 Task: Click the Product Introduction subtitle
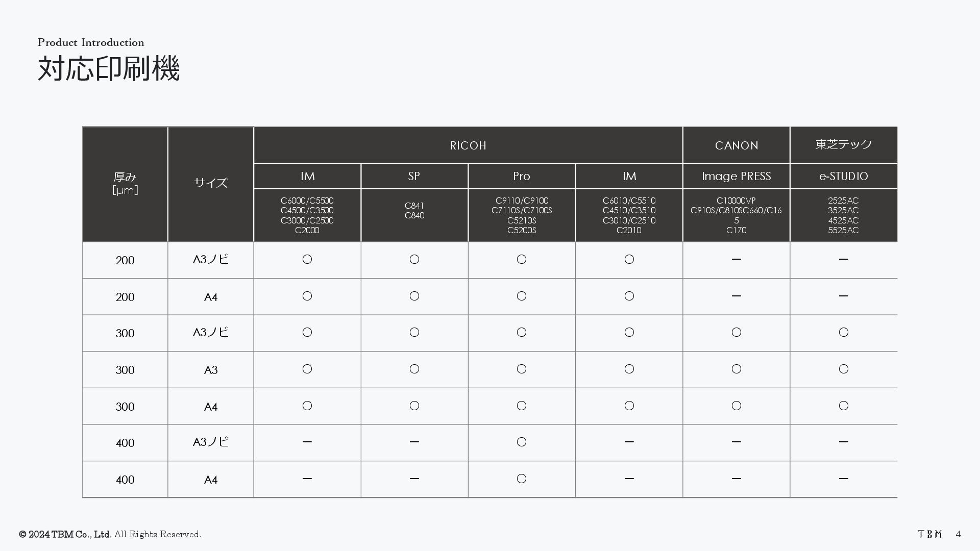91,42
